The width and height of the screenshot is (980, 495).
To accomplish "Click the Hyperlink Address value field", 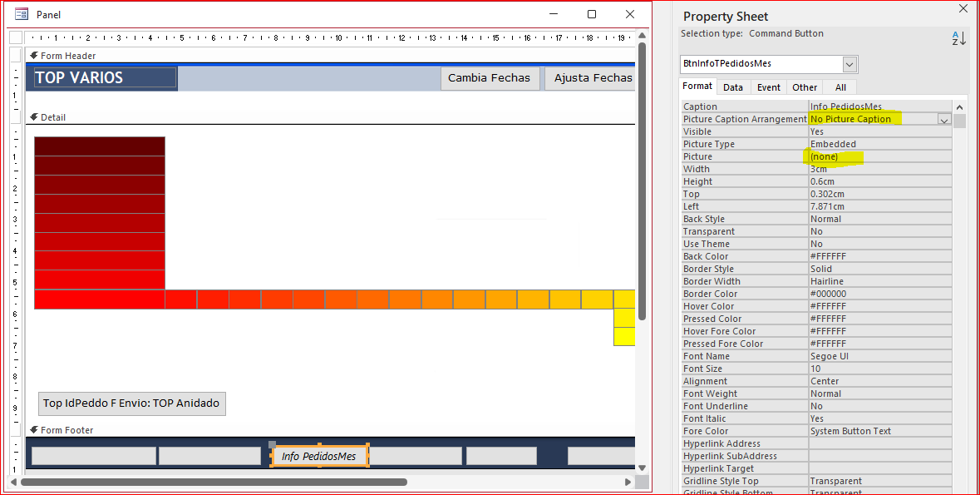I will point(880,443).
